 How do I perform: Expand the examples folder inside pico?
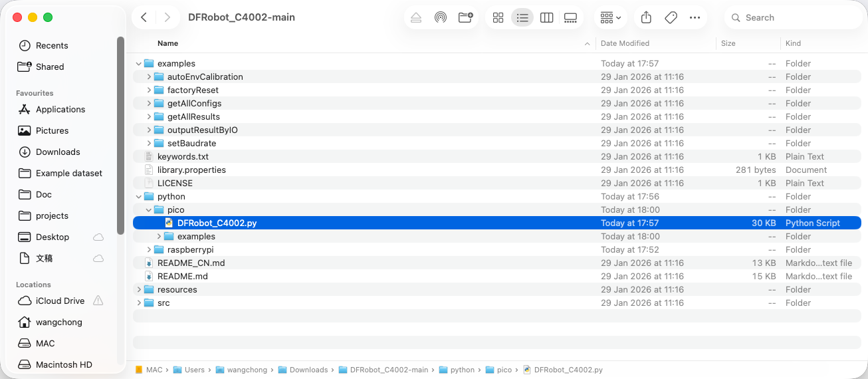[159, 237]
